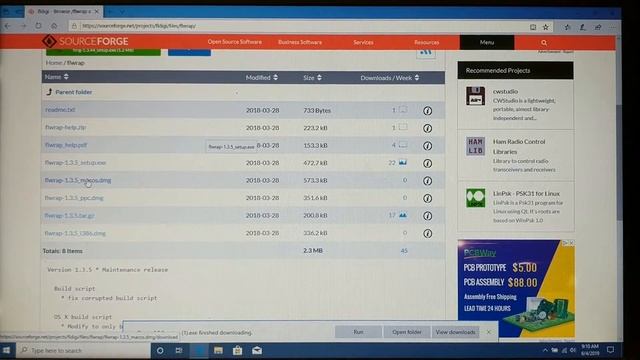This screenshot has width=640, height=360.
Task: Download flwrap-1.3.5.tar.gz
Action: [69, 215]
